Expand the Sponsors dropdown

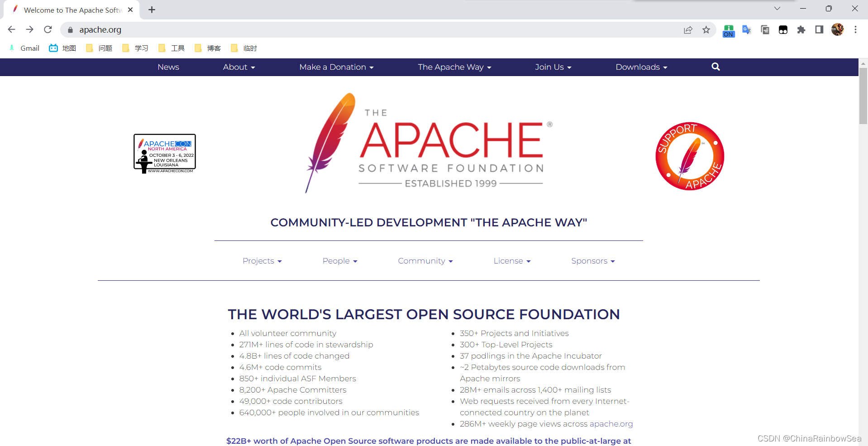(x=593, y=261)
